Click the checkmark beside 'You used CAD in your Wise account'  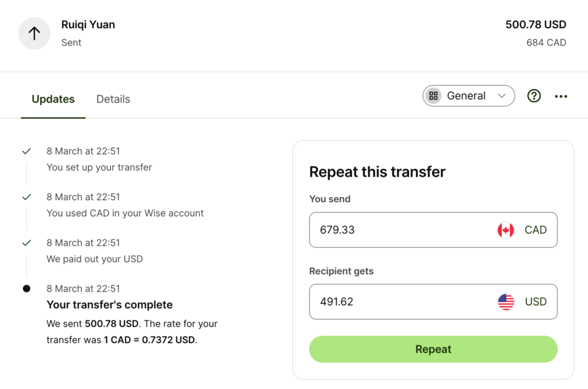(26, 197)
